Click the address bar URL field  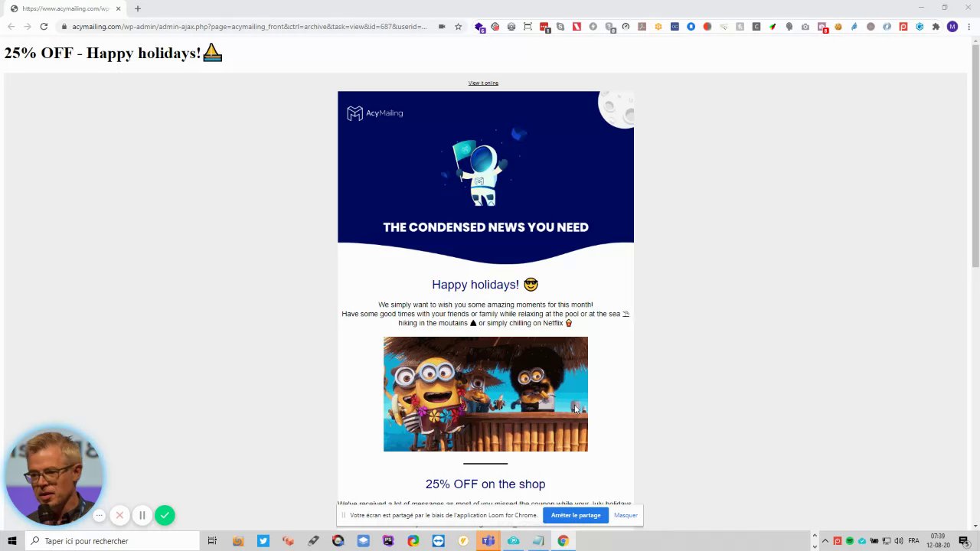point(249,27)
